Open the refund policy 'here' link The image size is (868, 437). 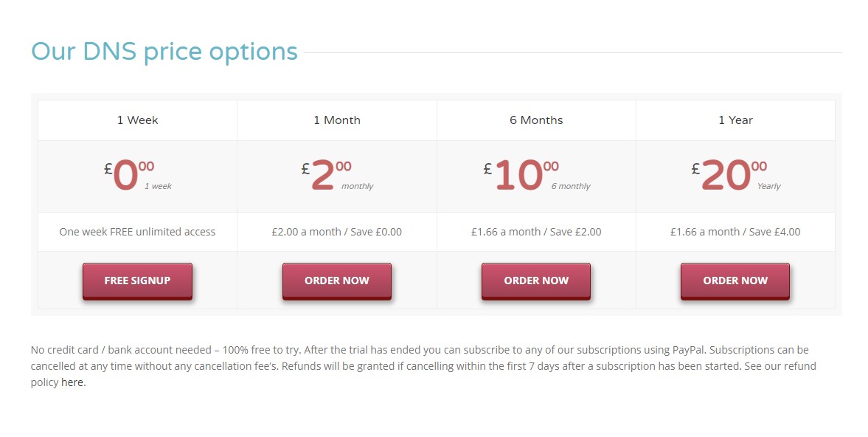[x=72, y=382]
